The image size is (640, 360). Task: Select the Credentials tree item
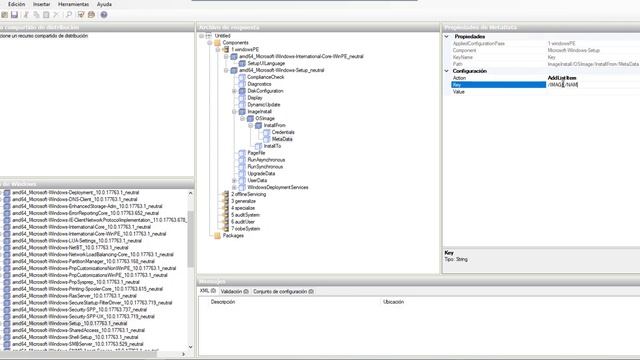click(x=283, y=132)
